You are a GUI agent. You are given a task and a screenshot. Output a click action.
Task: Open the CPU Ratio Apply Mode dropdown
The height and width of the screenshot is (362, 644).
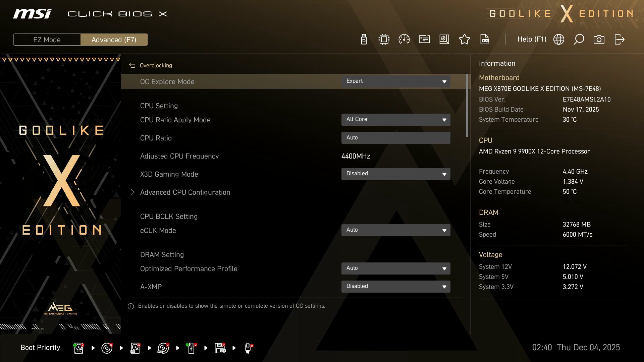(396, 119)
